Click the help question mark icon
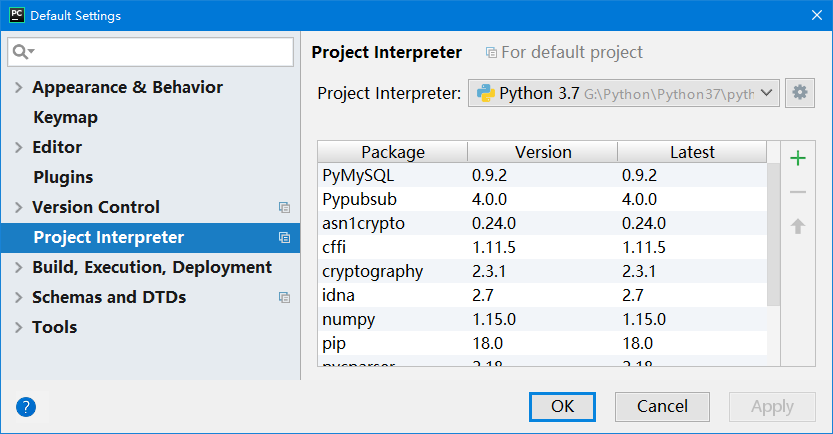833x434 pixels. [x=26, y=407]
